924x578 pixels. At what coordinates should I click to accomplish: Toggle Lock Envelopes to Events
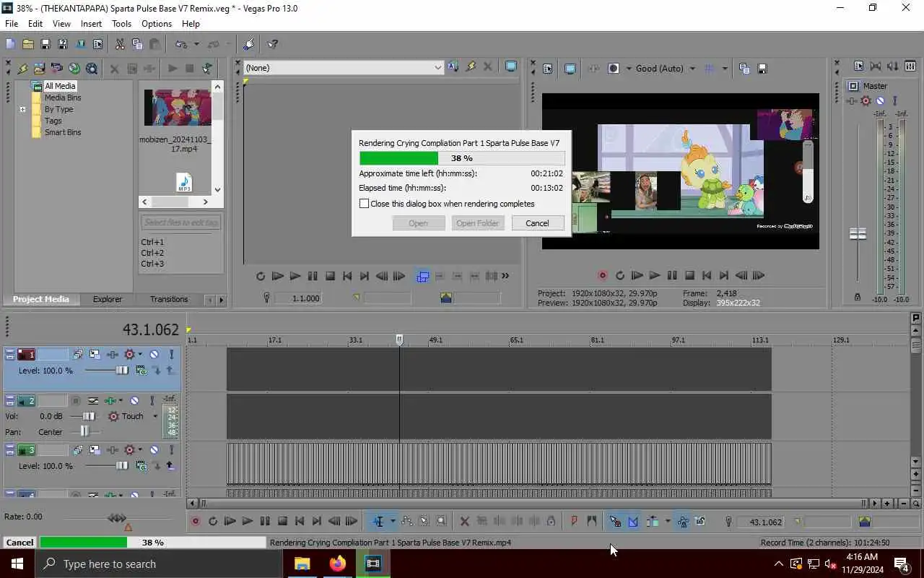682,521
